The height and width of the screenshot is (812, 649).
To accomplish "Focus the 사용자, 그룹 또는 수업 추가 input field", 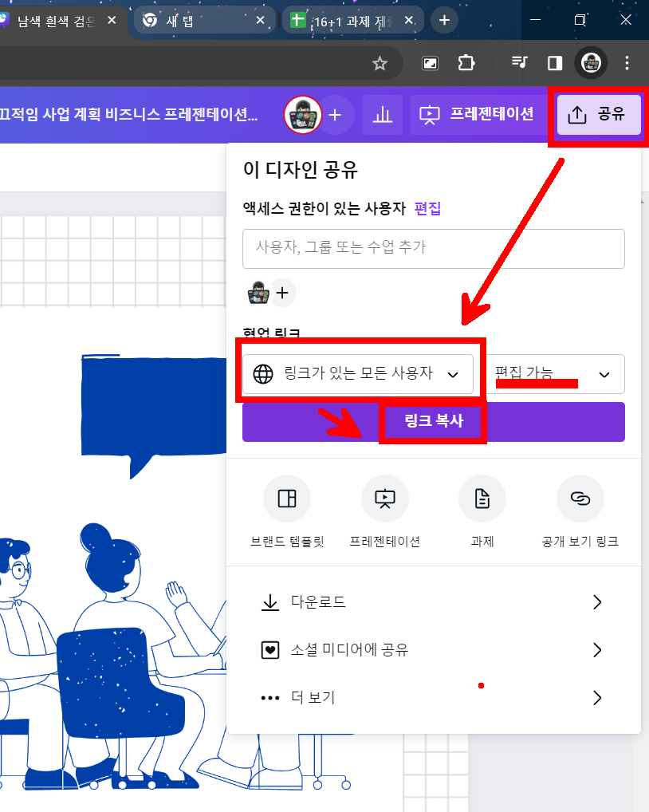I will (x=433, y=249).
